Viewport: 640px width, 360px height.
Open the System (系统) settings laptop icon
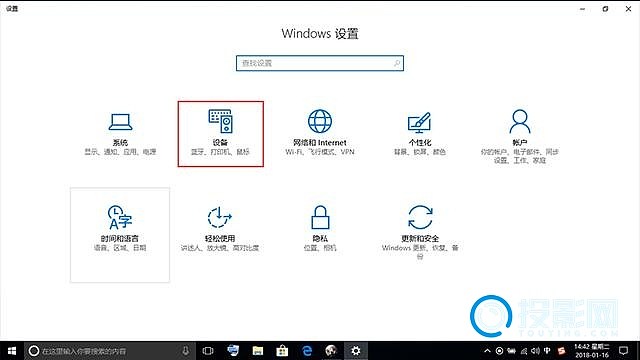[x=120, y=122]
